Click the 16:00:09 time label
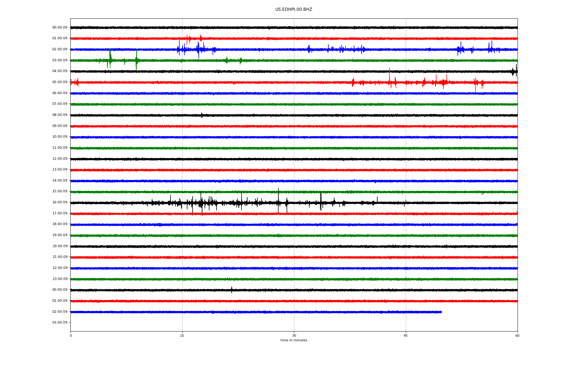 (x=60, y=202)
